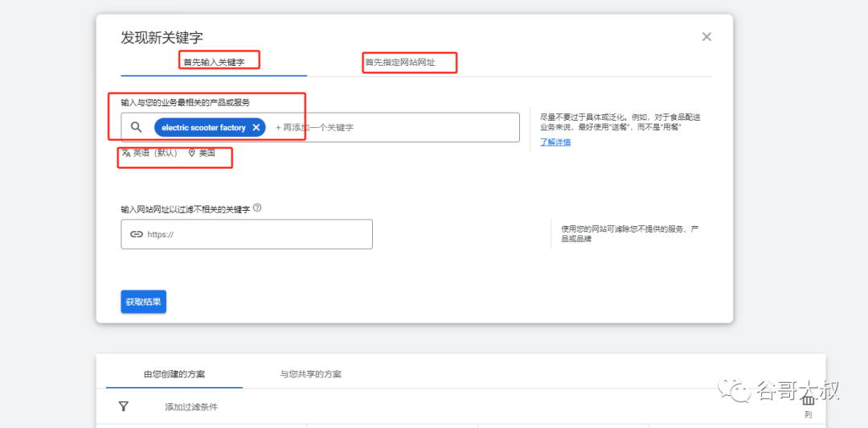The image size is (868, 428).
Task: Click the 获取结果 button
Action: 143,302
